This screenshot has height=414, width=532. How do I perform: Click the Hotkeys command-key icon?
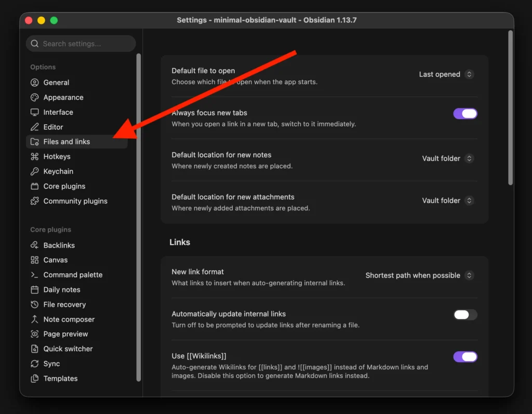(x=35, y=156)
